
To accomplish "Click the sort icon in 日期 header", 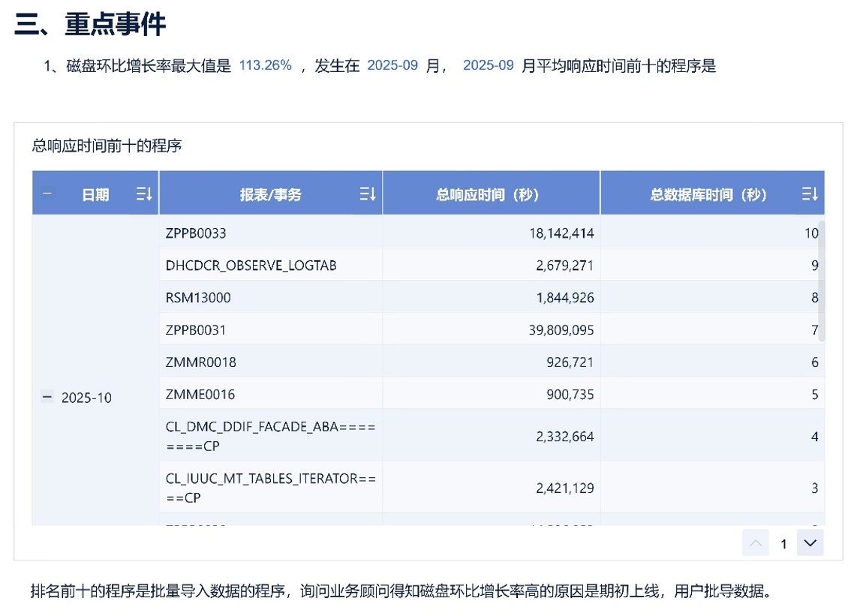I will click(x=144, y=194).
